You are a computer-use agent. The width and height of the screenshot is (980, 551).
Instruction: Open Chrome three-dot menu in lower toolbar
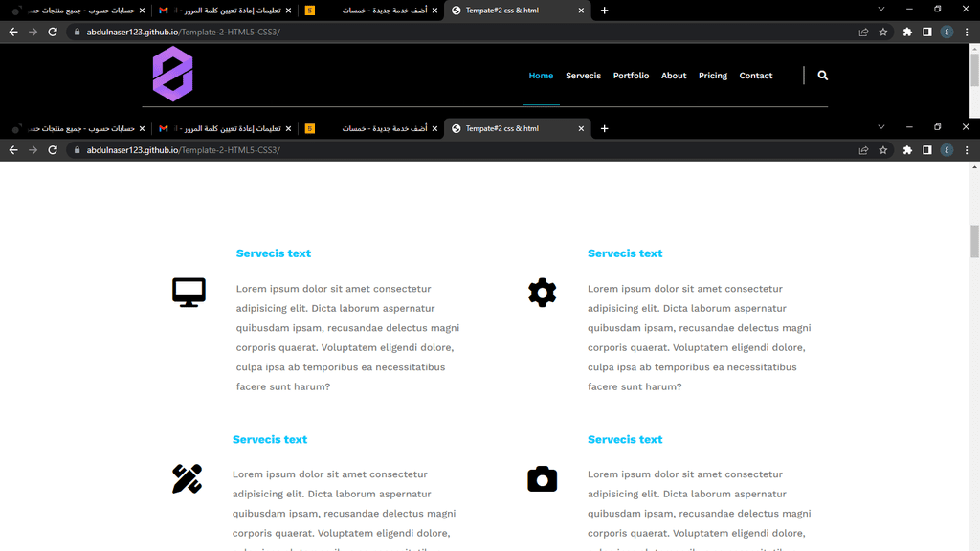[967, 150]
